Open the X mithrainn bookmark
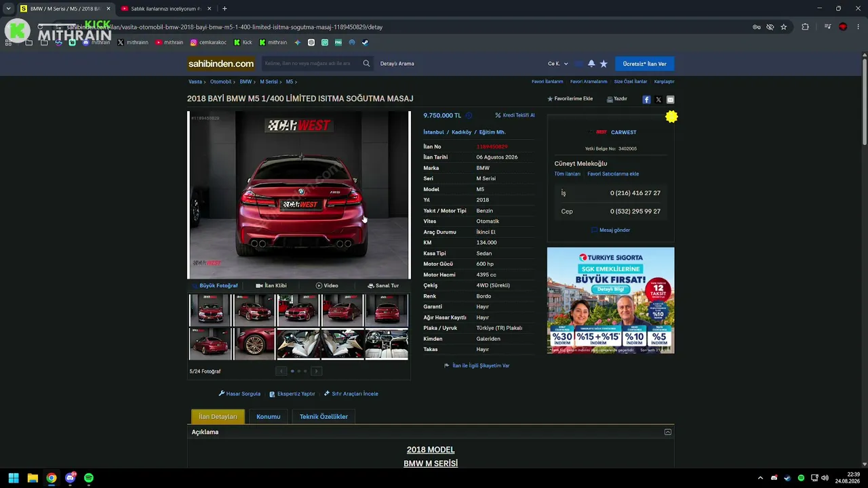 click(133, 42)
